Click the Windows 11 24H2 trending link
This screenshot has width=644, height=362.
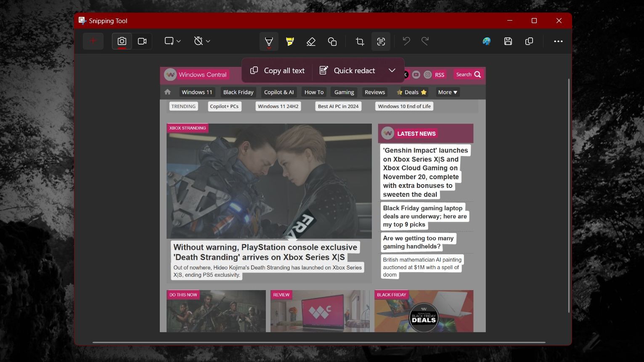pos(278,106)
